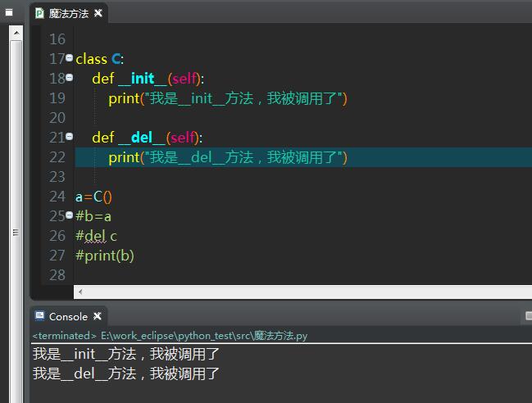
Task: Open the Console tab
Action: (68, 316)
